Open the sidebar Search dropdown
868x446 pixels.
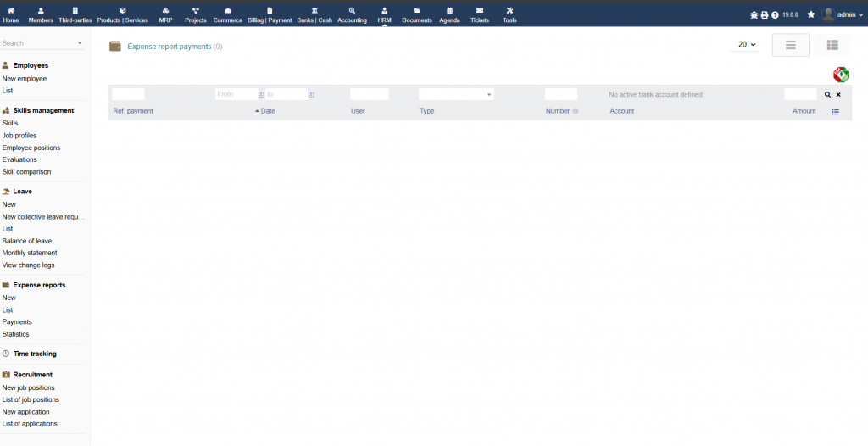[x=42, y=43]
